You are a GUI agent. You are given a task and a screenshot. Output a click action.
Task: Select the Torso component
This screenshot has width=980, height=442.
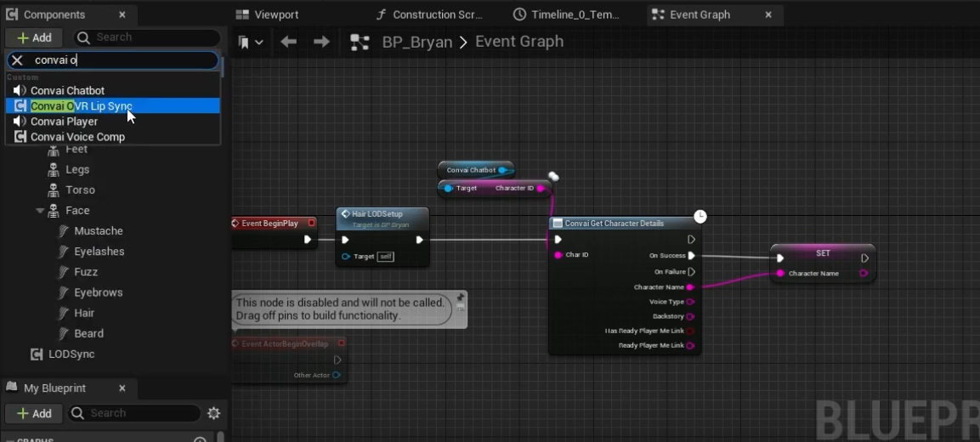(x=80, y=190)
